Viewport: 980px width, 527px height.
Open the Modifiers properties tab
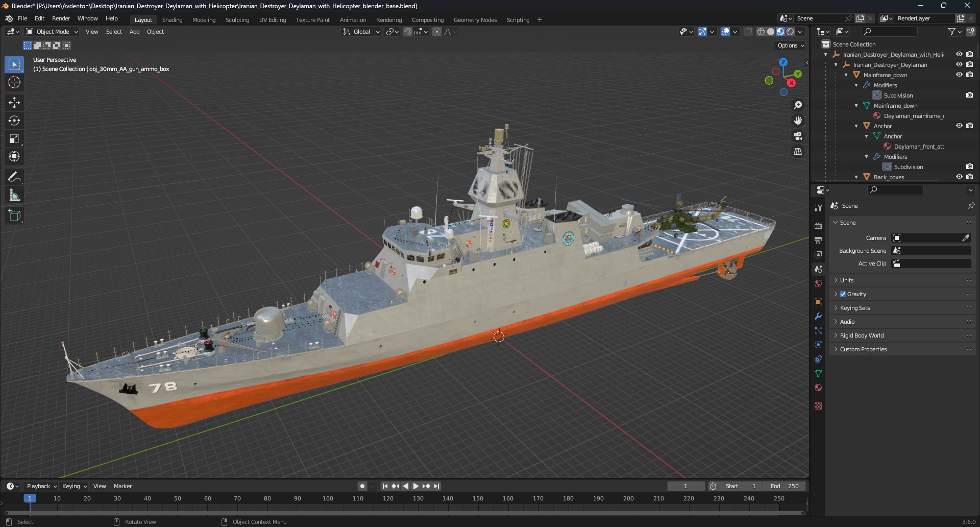(x=818, y=316)
